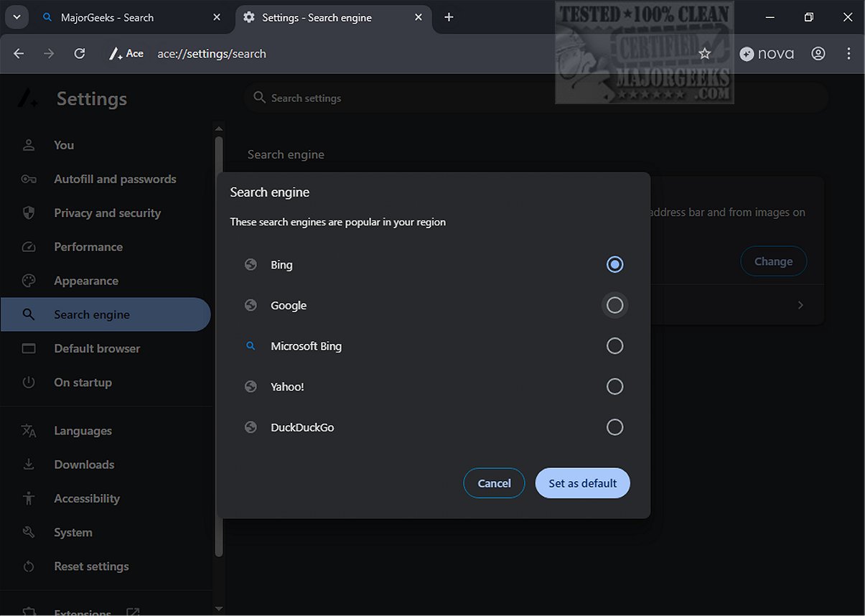Expand the manage search engines chevron

pos(800,305)
